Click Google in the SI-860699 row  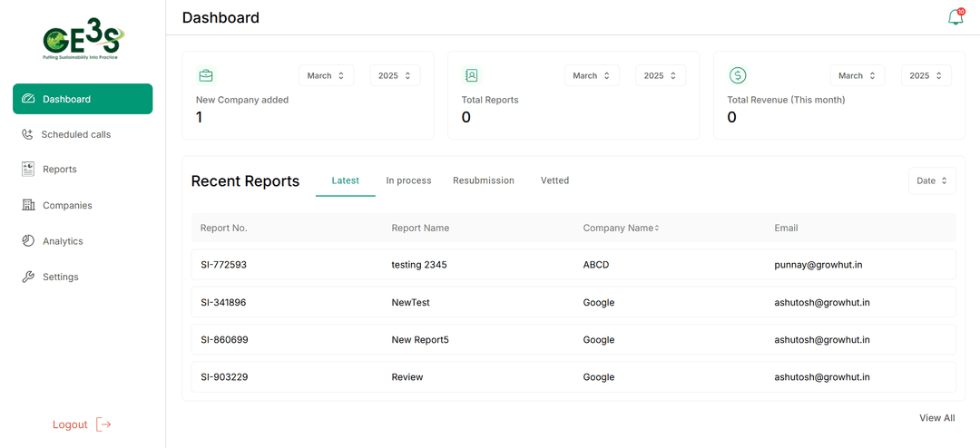click(x=599, y=340)
